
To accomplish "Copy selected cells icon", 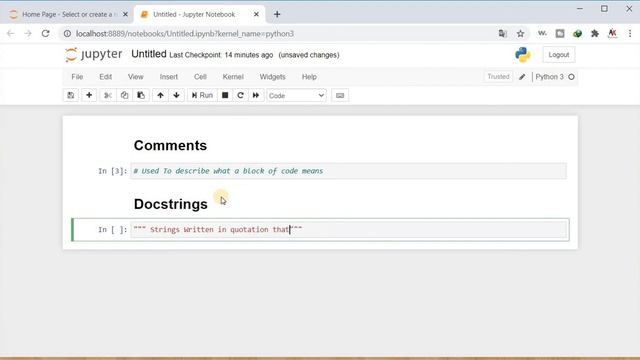I will point(124,96).
